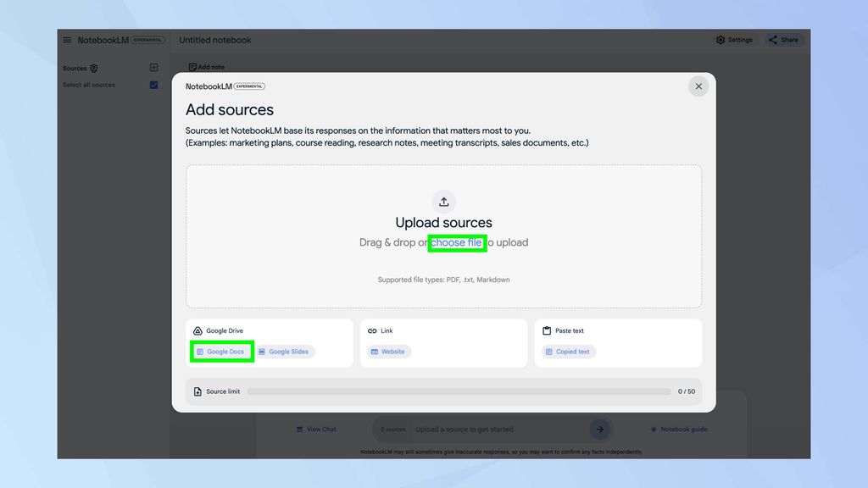The height and width of the screenshot is (488, 868).
Task: Open the navigation hamburger menu
Action: (x=66, y=40)
